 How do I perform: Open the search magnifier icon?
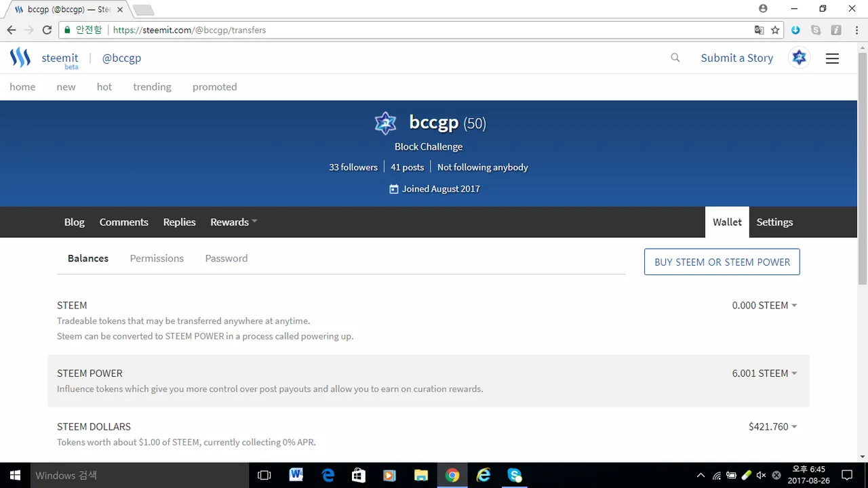click(x=675, y=58)
